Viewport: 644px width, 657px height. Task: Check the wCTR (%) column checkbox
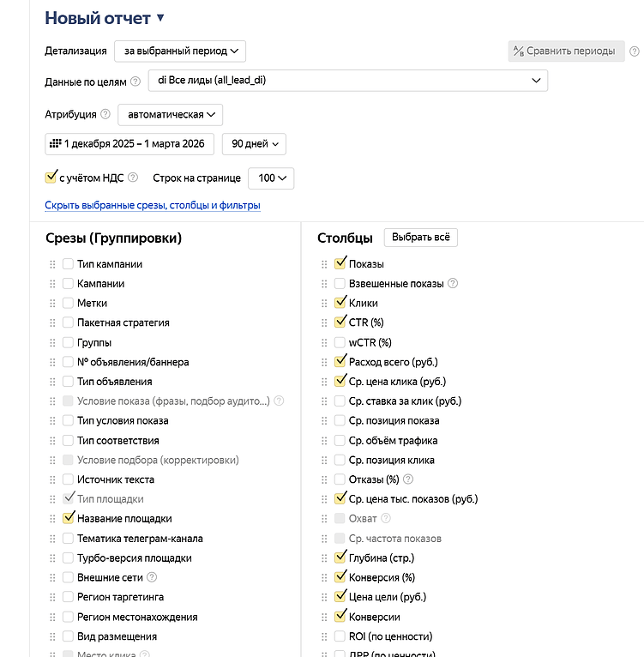click(340, 342)
